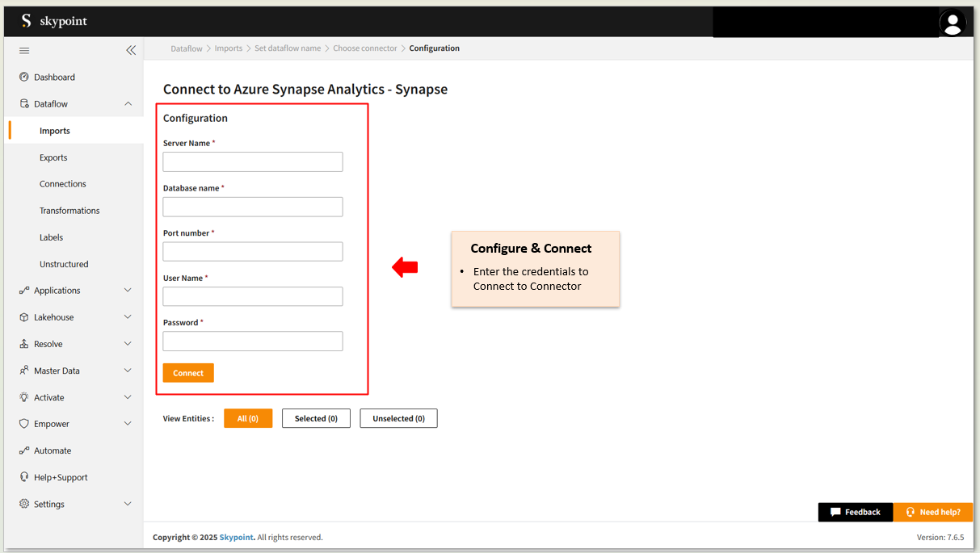The image size is (980, 553).
Task: Click the Empower shield icon
Action: pyautogui.click(x=24, y=424)
